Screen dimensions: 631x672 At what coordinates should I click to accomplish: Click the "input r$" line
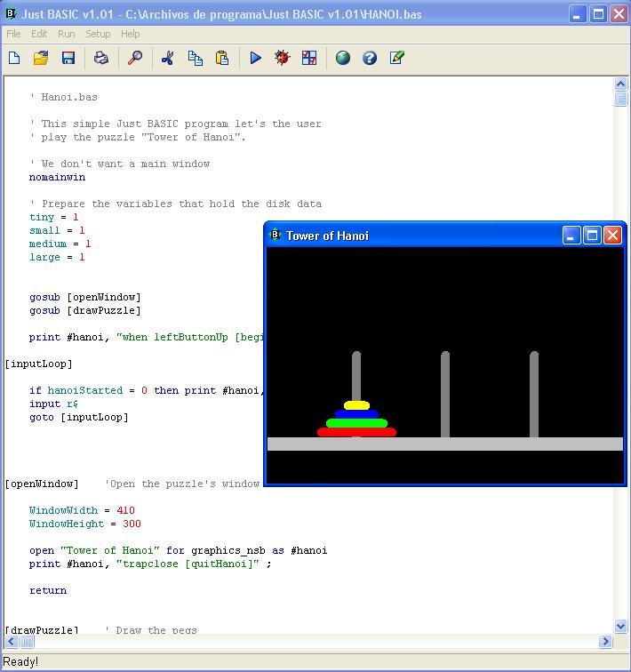(x=53, y=404)
